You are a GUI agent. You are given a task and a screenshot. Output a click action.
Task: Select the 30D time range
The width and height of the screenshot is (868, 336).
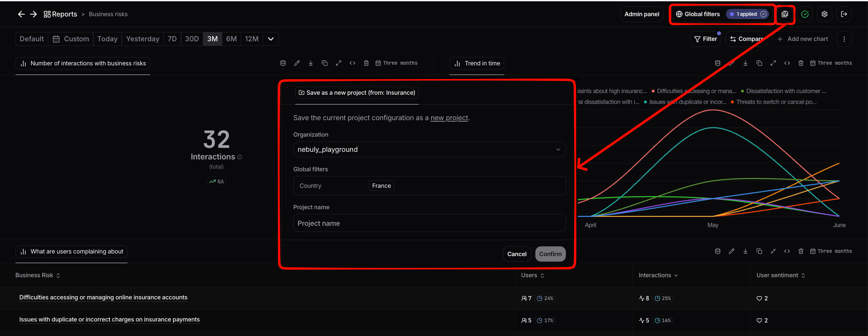(192, 39)
